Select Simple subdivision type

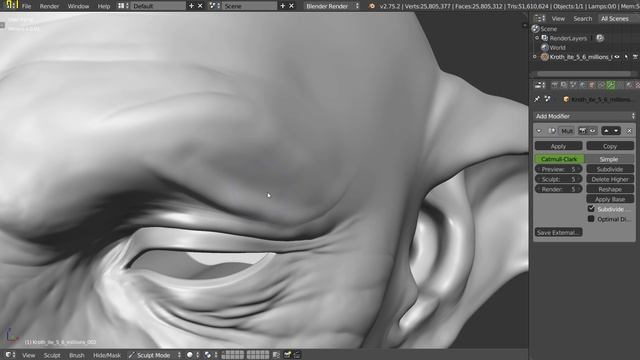609,159
